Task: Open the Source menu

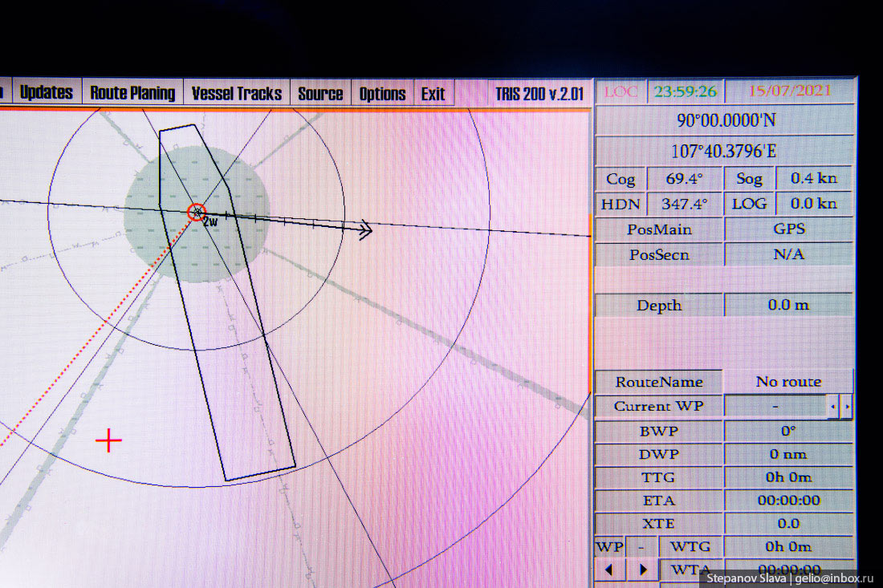Action: [x=320, y=93]
